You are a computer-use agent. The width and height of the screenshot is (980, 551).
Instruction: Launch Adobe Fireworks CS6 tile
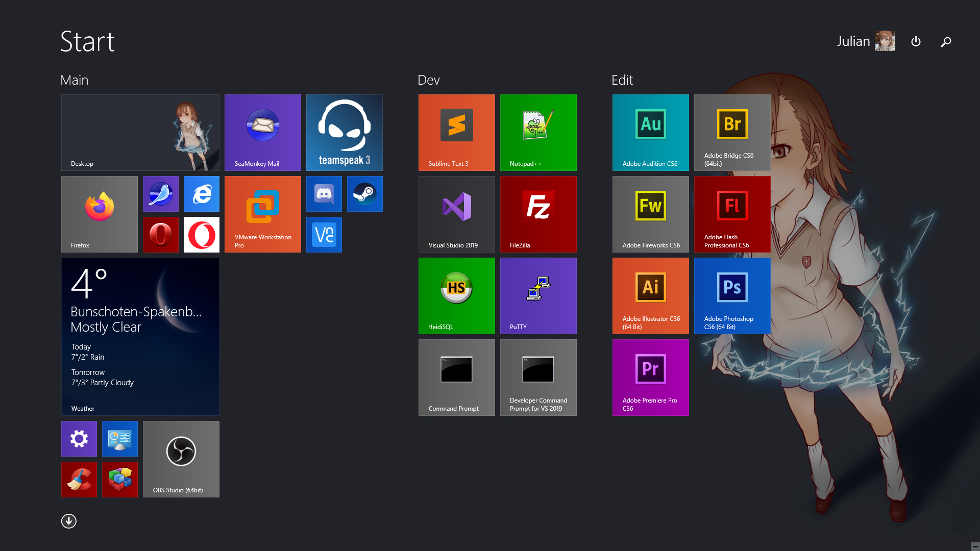pos(651,214)
